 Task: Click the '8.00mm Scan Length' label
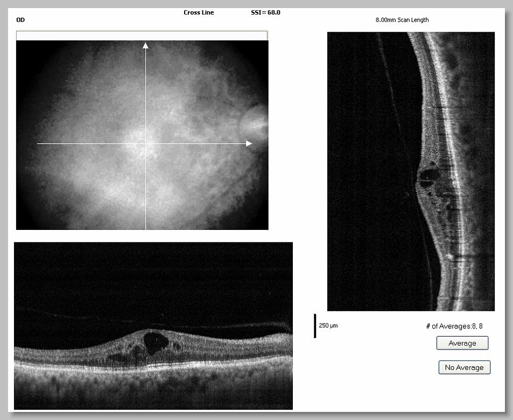pos(402,20)
